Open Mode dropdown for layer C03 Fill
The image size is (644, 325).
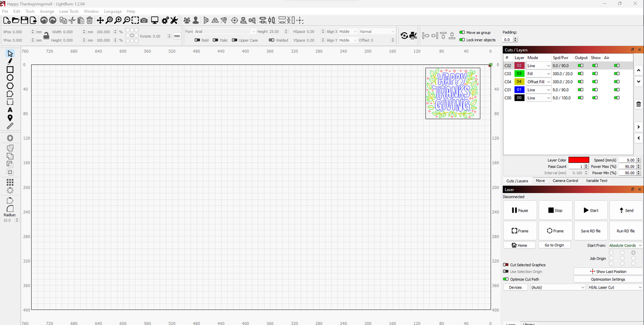pyautogui.click(x=538, y=73)
